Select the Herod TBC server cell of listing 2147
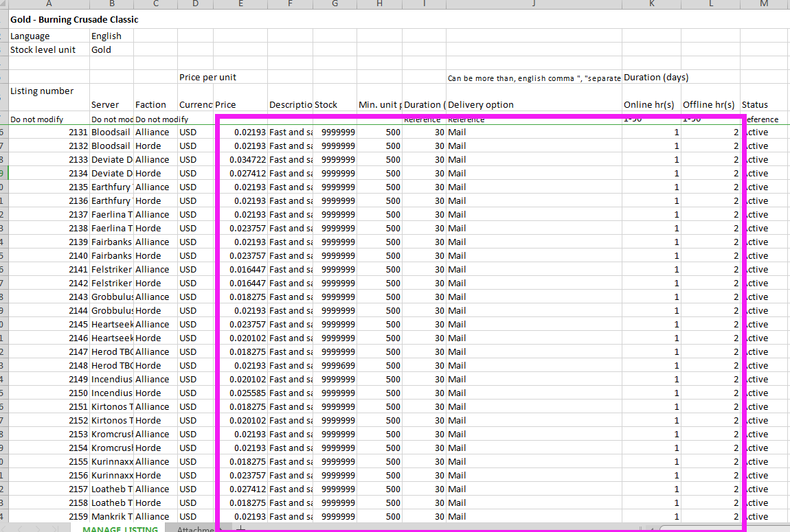The height and width of the screenshot is (532, 790). coord(111,352)
